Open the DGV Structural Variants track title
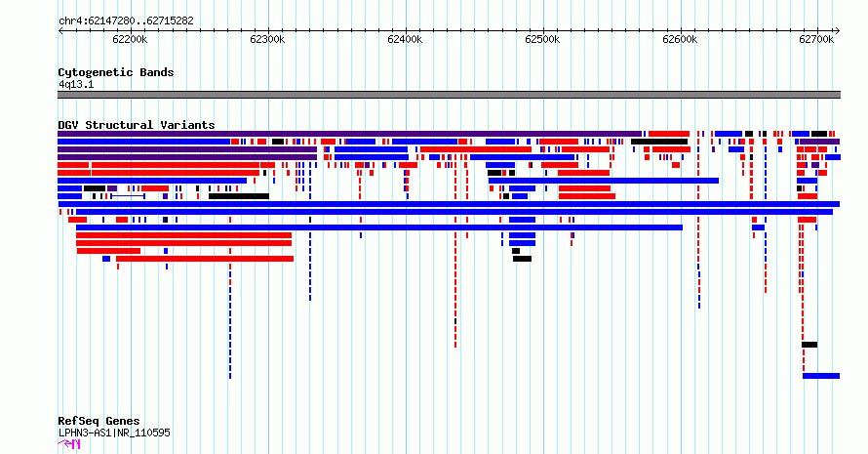 (x=137, y=125)
